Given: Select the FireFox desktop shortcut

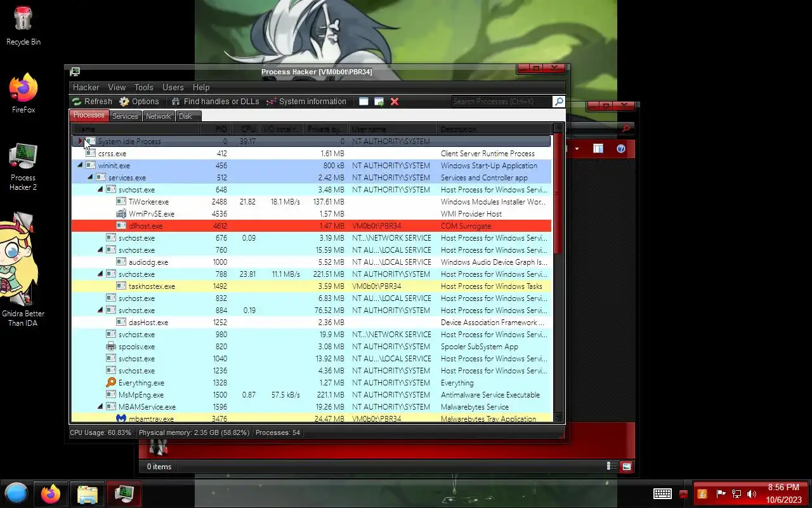Looking at the screenshot, I should click(x=23, y=93).
